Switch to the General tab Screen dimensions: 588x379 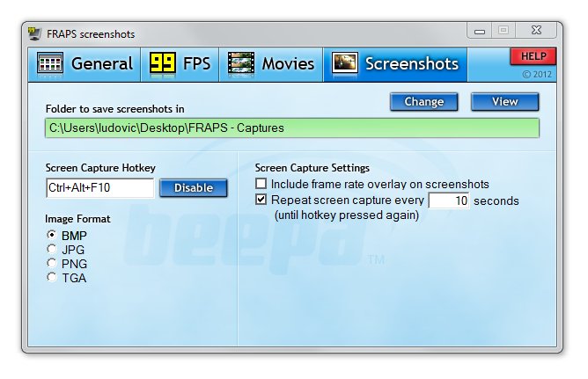click(85, 63)
